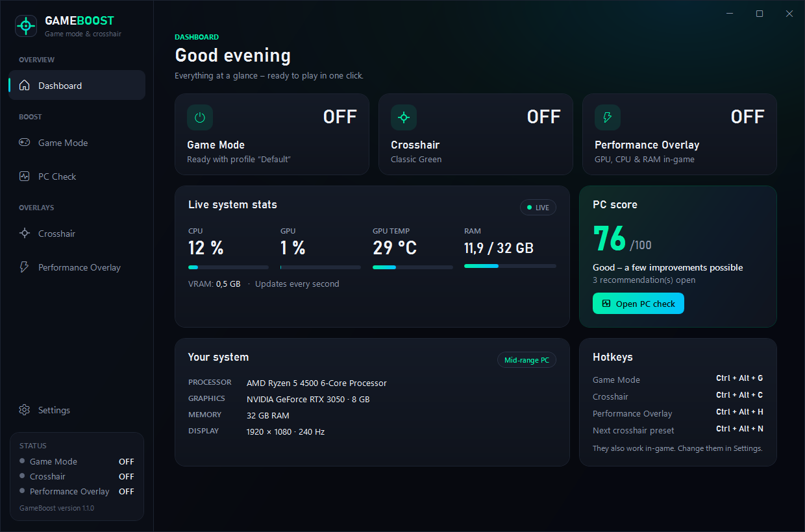The image size is (805, 532).
Task: Click the Open PC check button
Action: click(x=638, y=303)
